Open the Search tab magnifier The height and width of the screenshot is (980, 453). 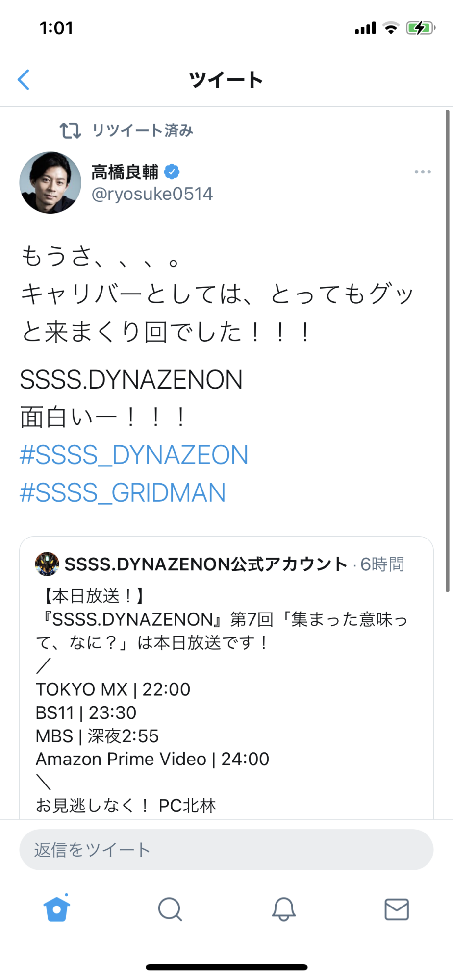click(x=170, y=909)
